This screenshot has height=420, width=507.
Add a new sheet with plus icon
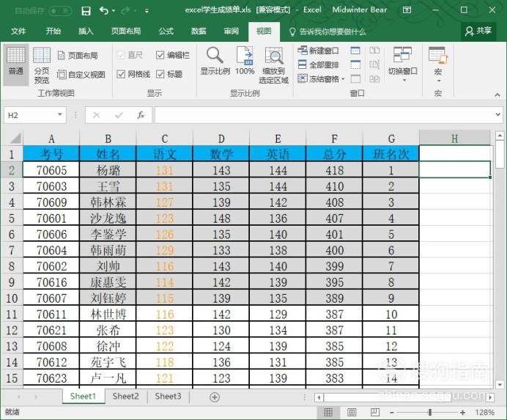[215, 397]
